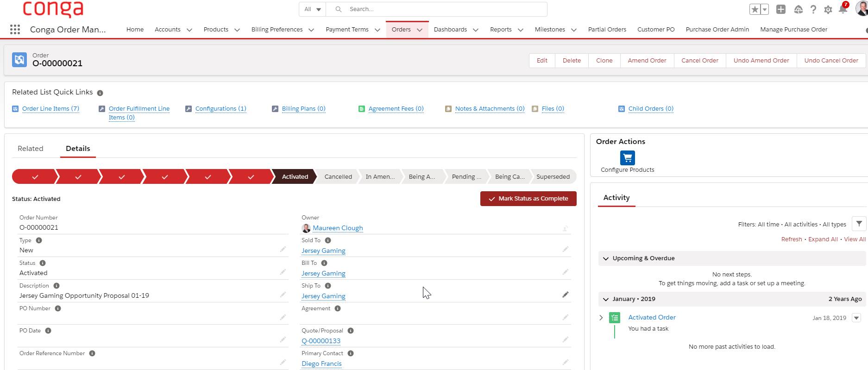868x370 pixels.
Task: Expand the Reports dropdown chevron
Action: (x=521, y=30)
